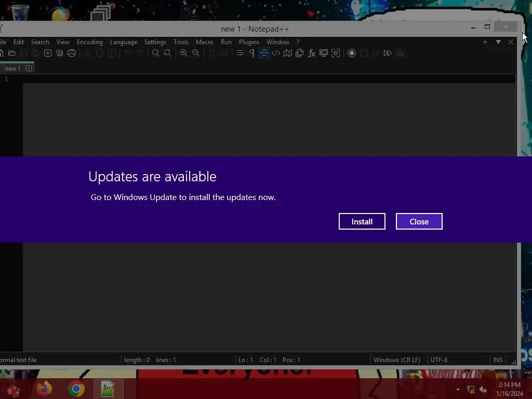532x399 pixels.
Task: Click the Monitoring eye toolbar icon
Action: (x=336, y=53)
